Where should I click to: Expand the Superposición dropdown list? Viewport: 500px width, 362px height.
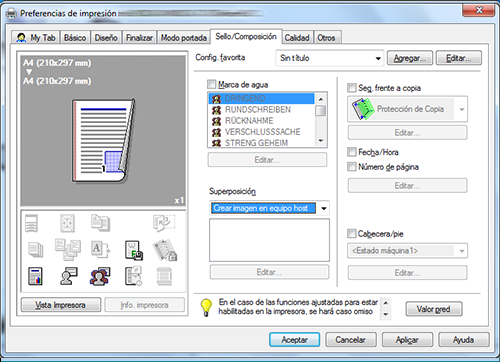click(x=269, y=208)
